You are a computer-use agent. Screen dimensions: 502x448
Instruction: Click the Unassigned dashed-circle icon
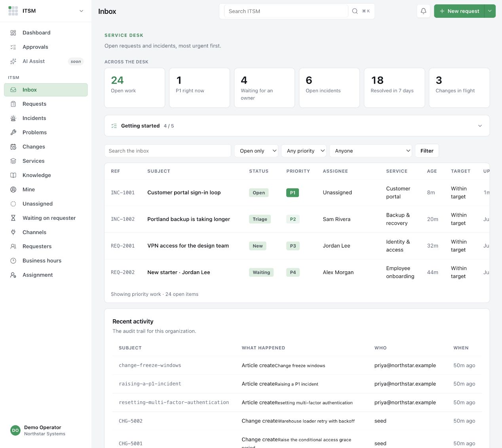pyautogui.click(x=13, y=204)
